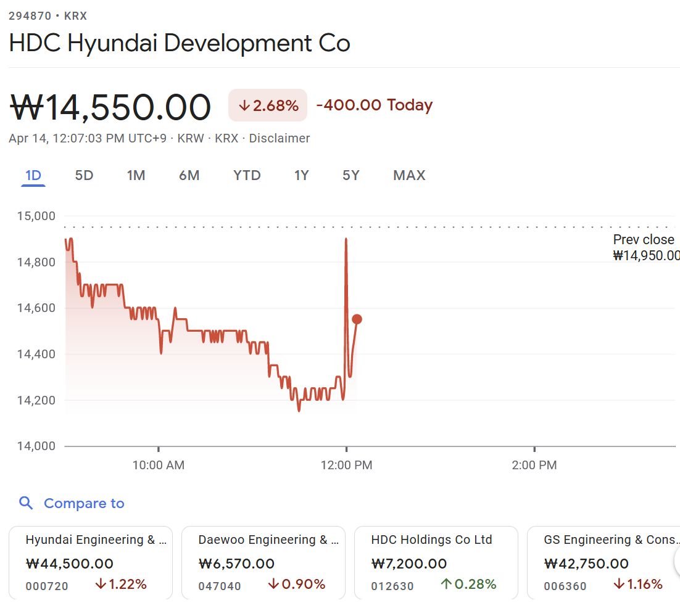Click the 12:00 PM price spike on chart
The height and width of the screenshot is (616, 680).
pyautogui.click(x=346, y=240)
